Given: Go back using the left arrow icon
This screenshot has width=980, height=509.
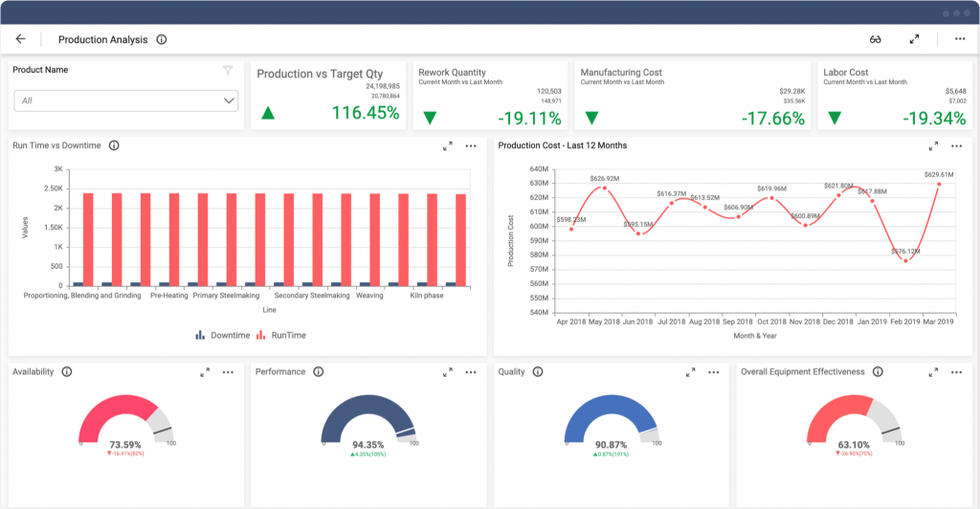Looking at the screenshot, I should tap(21, 38).
